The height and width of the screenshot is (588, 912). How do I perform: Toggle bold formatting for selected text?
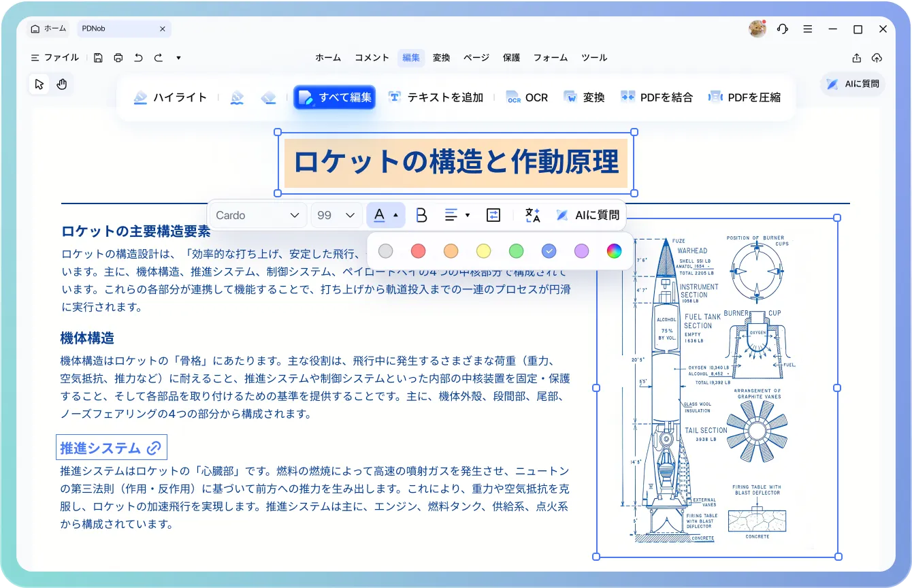(x=421, y=215)
